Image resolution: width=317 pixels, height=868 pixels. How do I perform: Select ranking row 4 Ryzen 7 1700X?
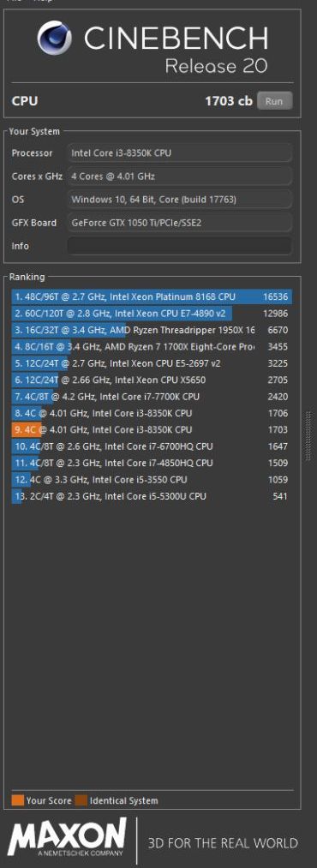(152, 346)
